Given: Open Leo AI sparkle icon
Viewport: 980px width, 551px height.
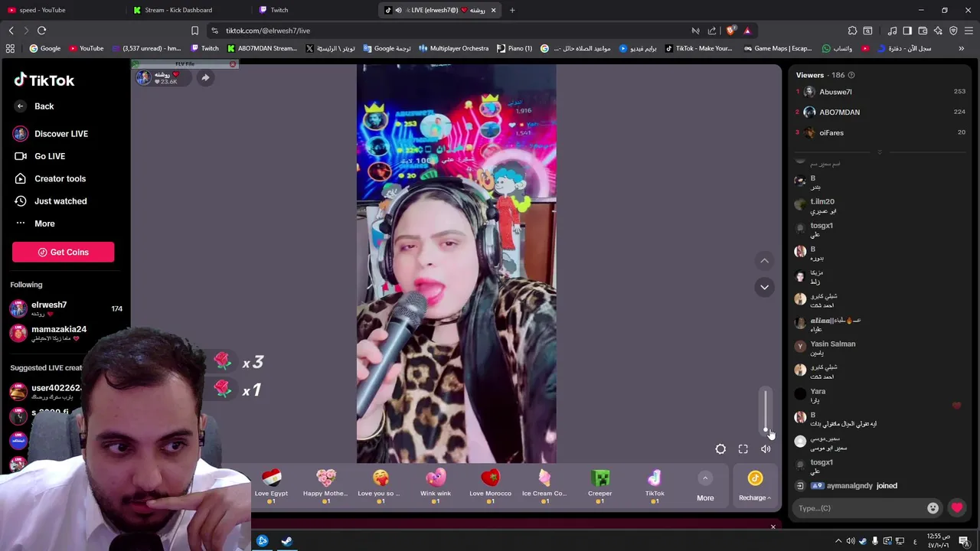Looking at the screenshot, I should coord(938,31).
